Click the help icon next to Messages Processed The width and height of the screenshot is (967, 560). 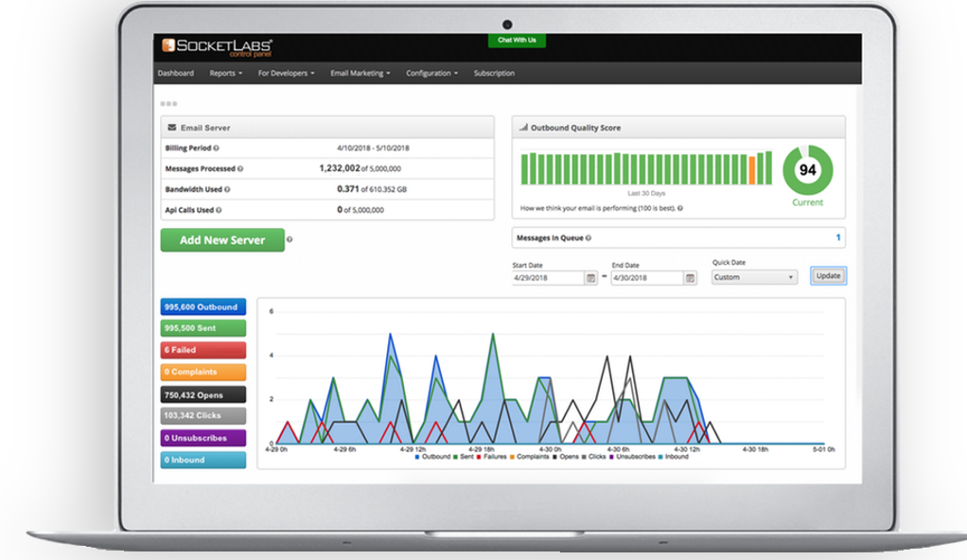(x=240, y=169)
